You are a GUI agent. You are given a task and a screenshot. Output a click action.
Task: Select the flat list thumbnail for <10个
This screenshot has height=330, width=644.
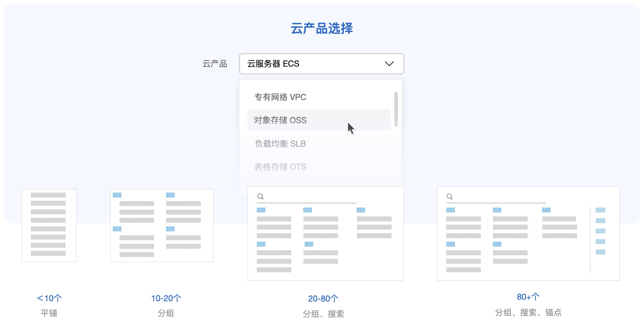pos(49,225)
